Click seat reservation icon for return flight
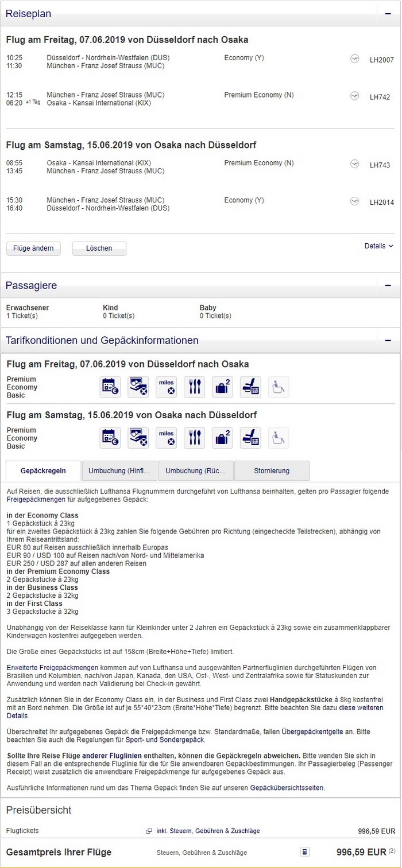This screenshot has height=868, width=402. (x=250, y=438)
